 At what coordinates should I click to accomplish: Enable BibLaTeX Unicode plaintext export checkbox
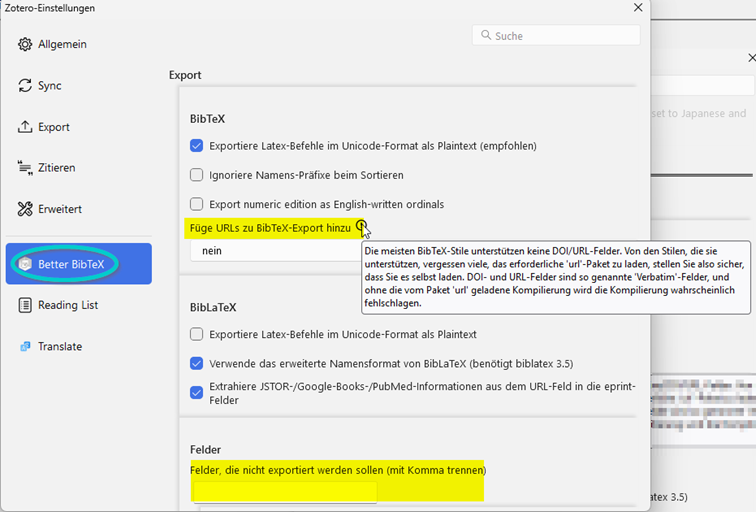coord(196,334)
